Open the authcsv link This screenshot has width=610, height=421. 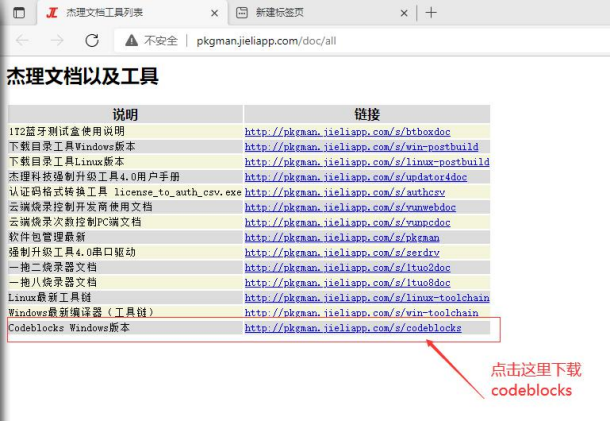coord(345,192)
